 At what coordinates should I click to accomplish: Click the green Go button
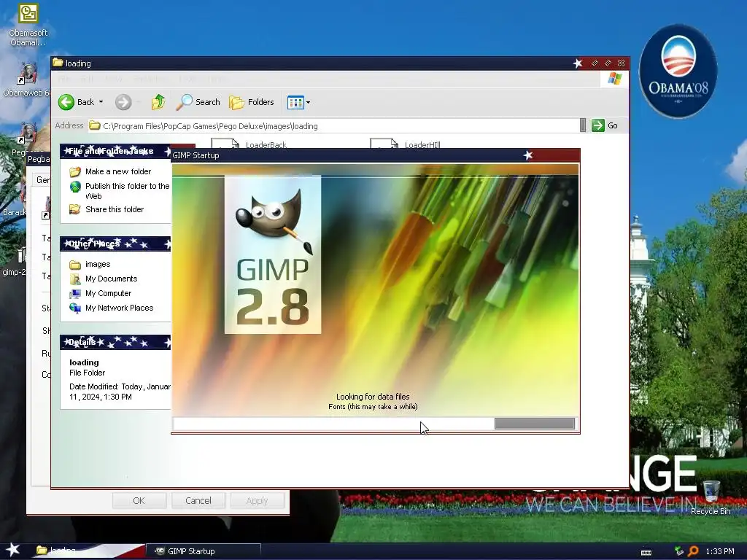(x=605, y=125)
